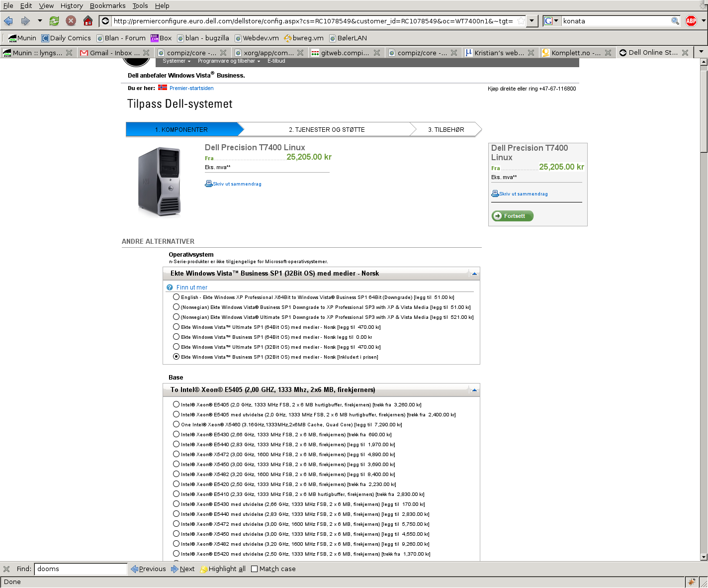
Task: Close the Gmail - Inbox tab
Action: pyautogui.click(x=146, y=53)
